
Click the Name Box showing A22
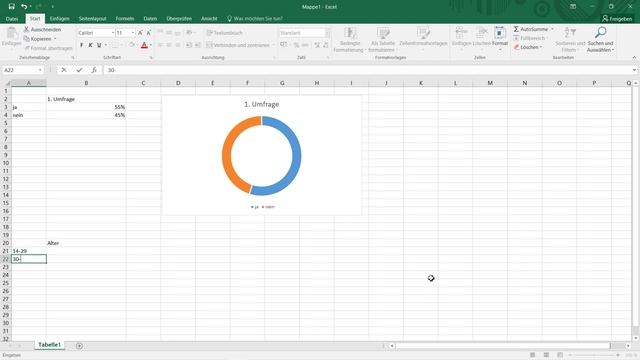click(x=23, y=70)
